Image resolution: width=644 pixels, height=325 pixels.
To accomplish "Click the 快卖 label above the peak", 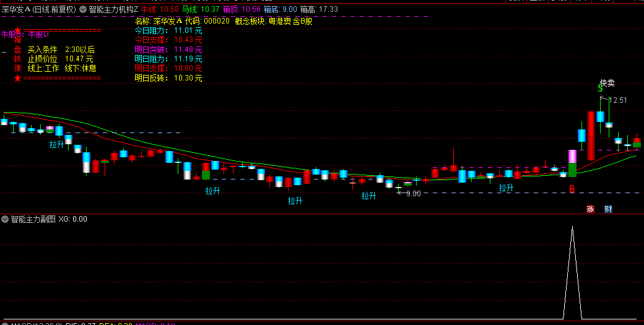I will tap(607, 82).
